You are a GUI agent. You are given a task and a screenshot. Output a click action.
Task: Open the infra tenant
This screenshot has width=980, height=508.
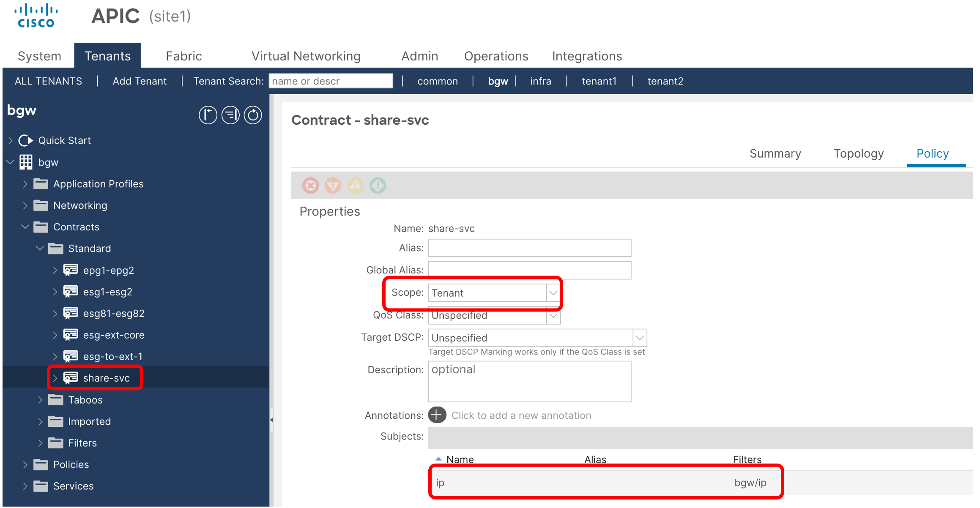(x=541, y=81)
